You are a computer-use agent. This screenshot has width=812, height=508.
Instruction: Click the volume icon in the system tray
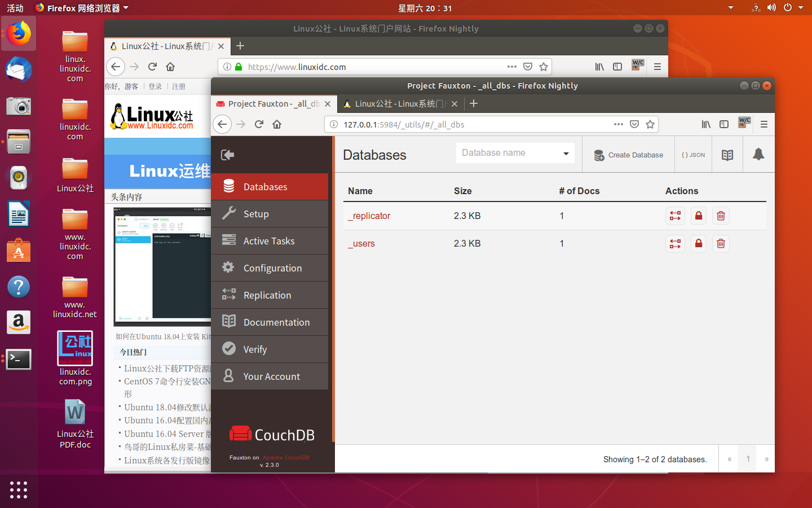[771, 8]
